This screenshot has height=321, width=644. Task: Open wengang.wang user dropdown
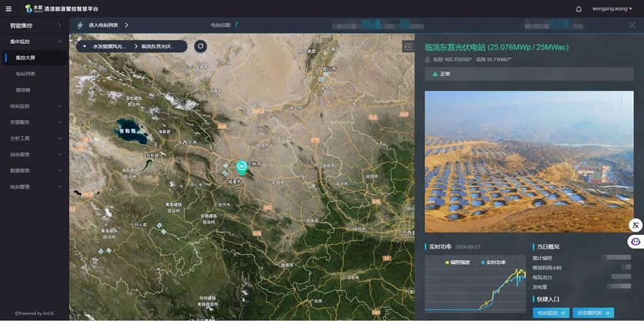click(612, 9)
